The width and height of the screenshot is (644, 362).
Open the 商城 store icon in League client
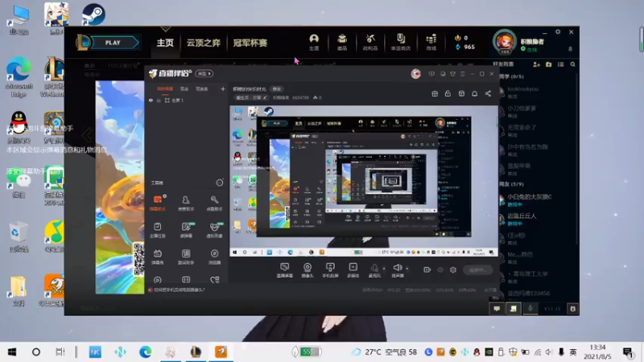pos(431,43)
